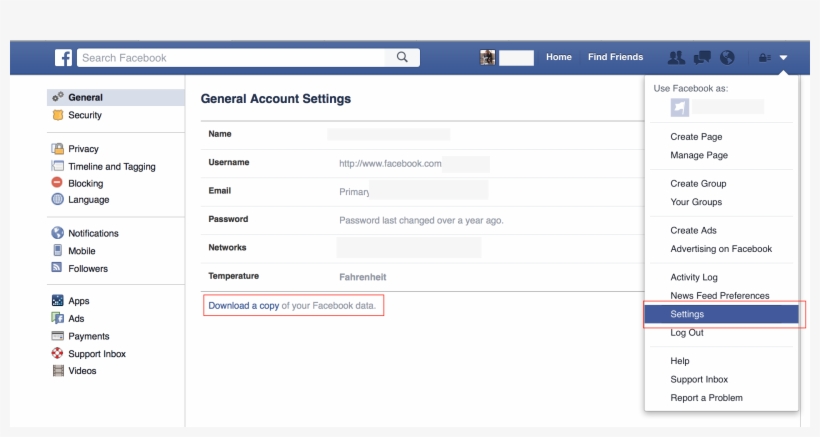Image resolution: width=820 pixels, height=437 pixels.
Task: Open Friend Requests icon in header
Action: 676,58
